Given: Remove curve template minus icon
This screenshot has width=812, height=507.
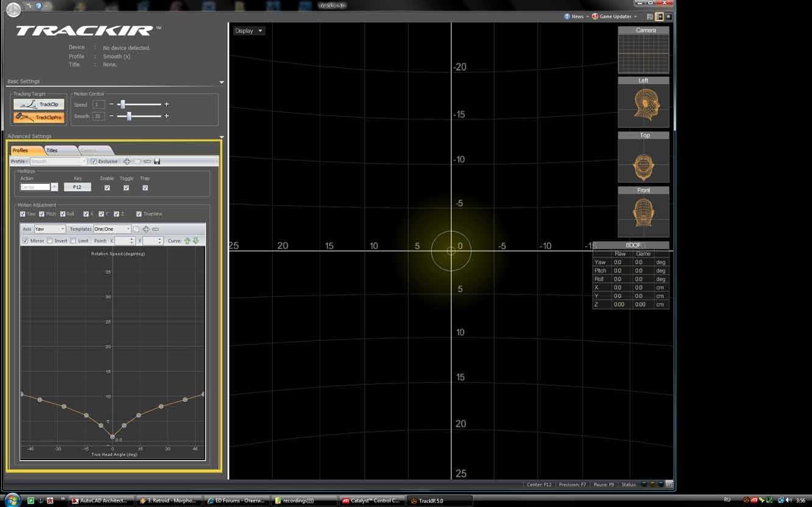Looking at the screenshot, I should click(155, 229).
